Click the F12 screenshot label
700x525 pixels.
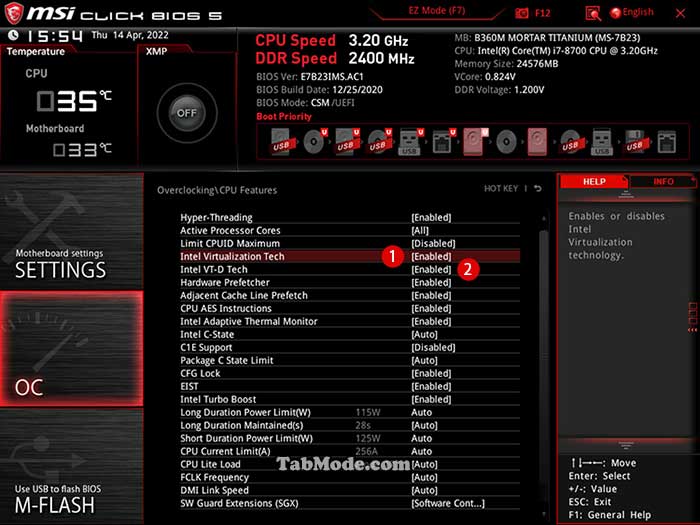pyautogui.click(x=542, y=13)
